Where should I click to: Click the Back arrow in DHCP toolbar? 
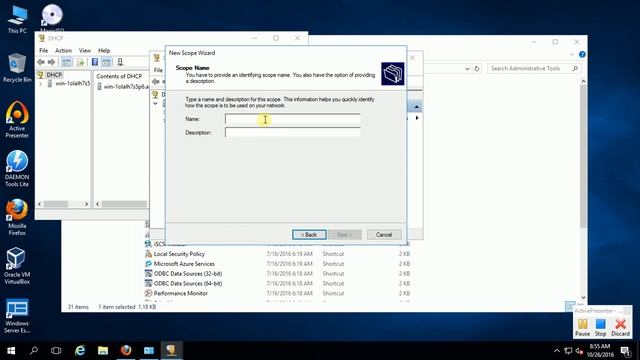tap(41, 62)
